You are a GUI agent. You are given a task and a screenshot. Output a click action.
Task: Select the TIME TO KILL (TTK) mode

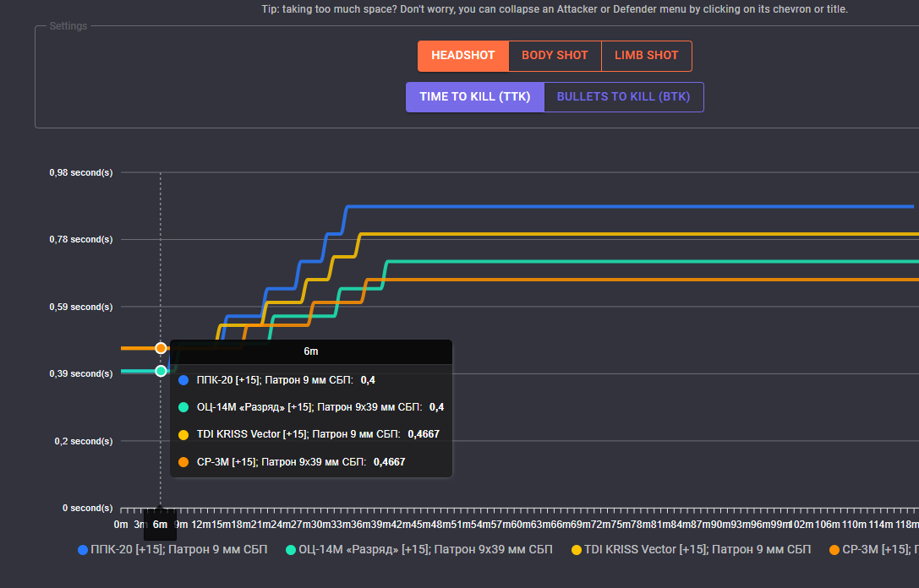pos(475,96)
